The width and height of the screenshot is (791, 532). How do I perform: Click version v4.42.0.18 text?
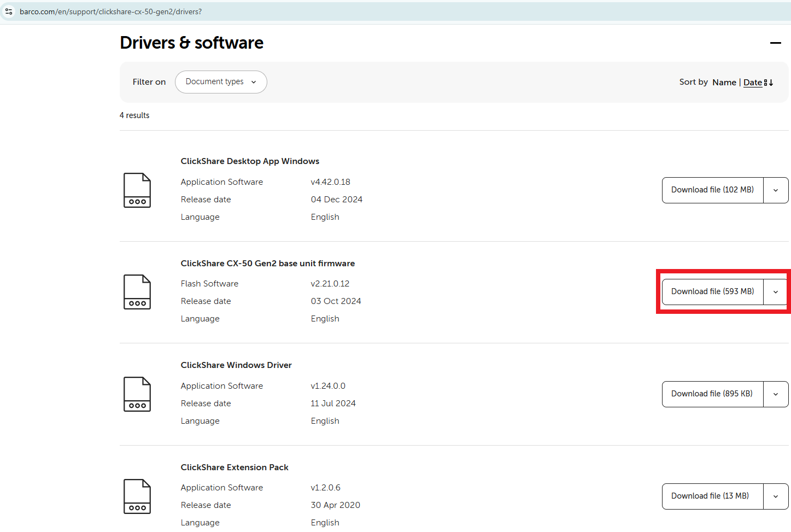tap(331, 182)
